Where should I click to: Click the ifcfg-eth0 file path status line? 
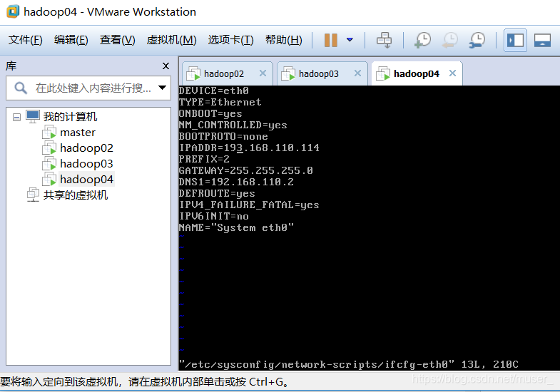coord(349,364)
